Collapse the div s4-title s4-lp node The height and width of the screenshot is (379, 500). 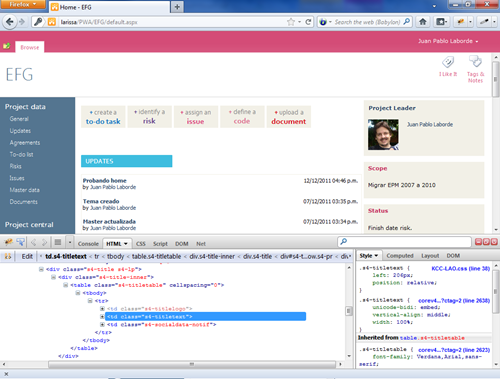41,269
